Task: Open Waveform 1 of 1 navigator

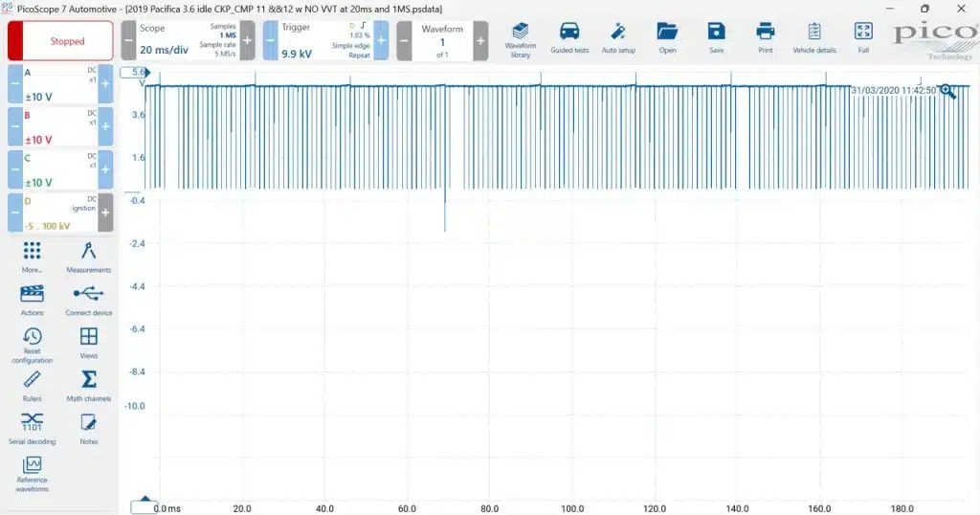Action: (442, 40)
